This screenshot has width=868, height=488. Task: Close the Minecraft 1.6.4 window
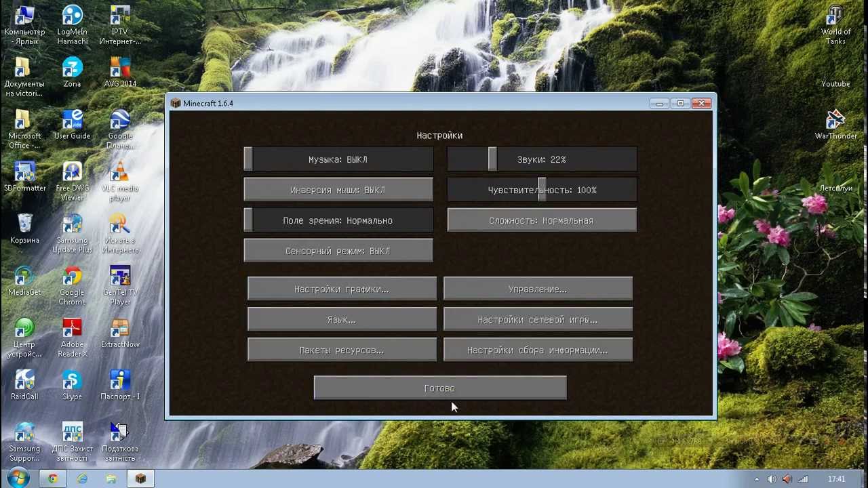[701, 103]
